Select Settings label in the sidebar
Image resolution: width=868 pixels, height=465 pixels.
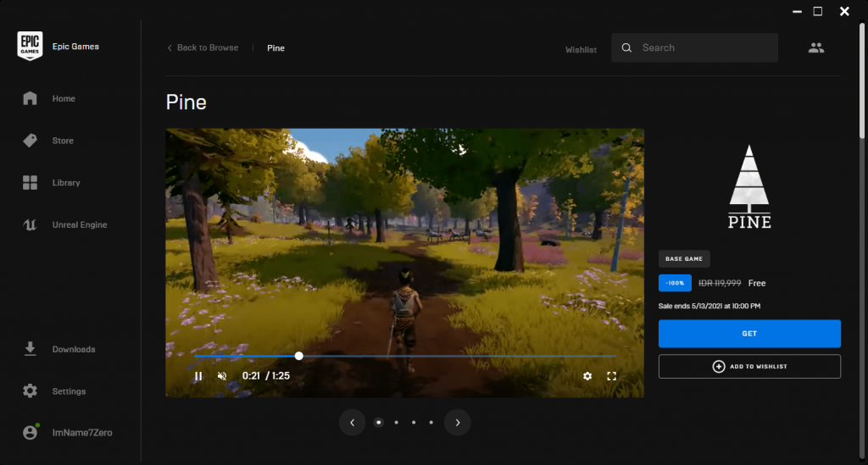(x=69, y=391)
